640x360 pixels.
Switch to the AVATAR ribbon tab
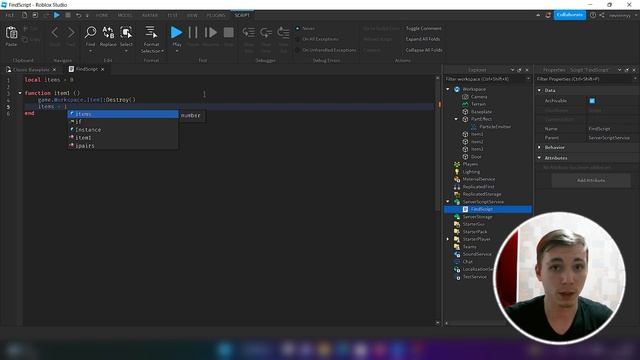150,15
